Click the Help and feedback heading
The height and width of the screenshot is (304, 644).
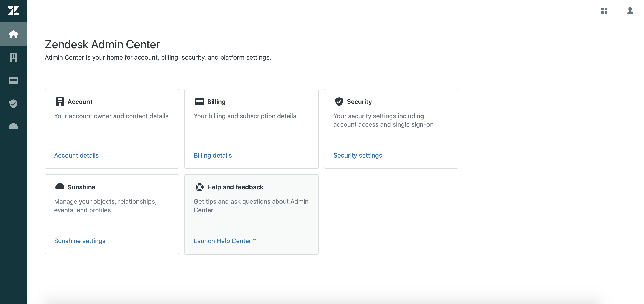[x=235, y=187]
